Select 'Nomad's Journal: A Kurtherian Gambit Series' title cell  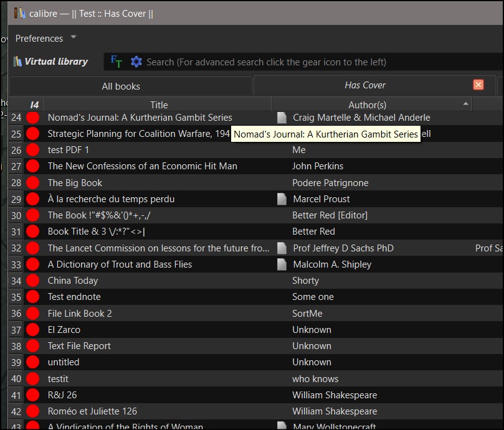tap(140, 118)
